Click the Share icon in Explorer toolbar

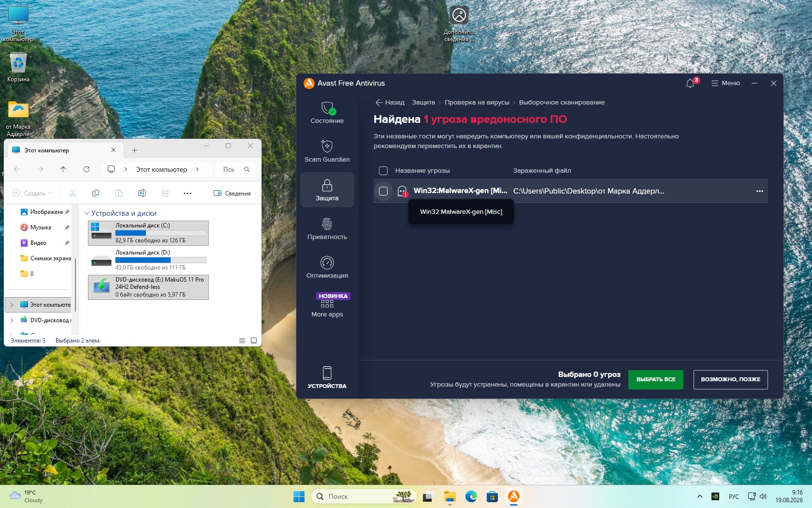point(165,194)
